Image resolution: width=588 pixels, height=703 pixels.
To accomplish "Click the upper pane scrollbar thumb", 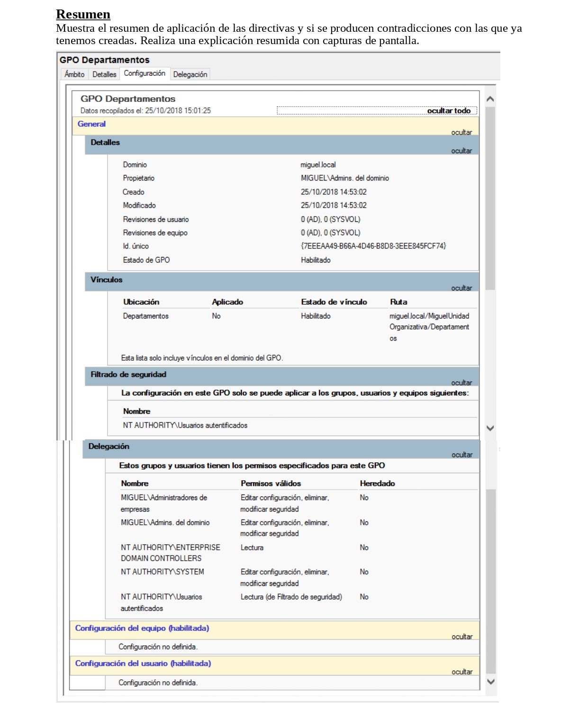I will coord(490,198).
